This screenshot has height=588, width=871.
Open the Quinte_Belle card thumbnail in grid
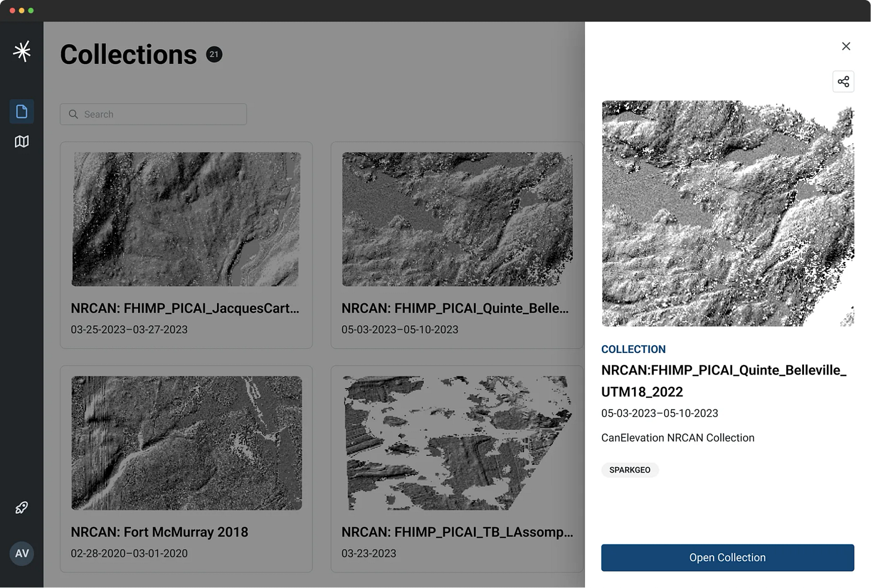point(457,219)
